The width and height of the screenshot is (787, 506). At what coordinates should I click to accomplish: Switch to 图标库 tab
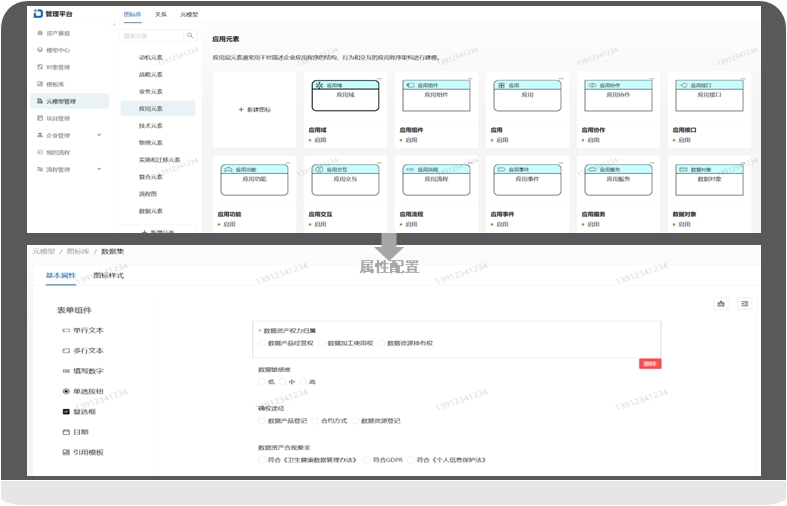133,15
